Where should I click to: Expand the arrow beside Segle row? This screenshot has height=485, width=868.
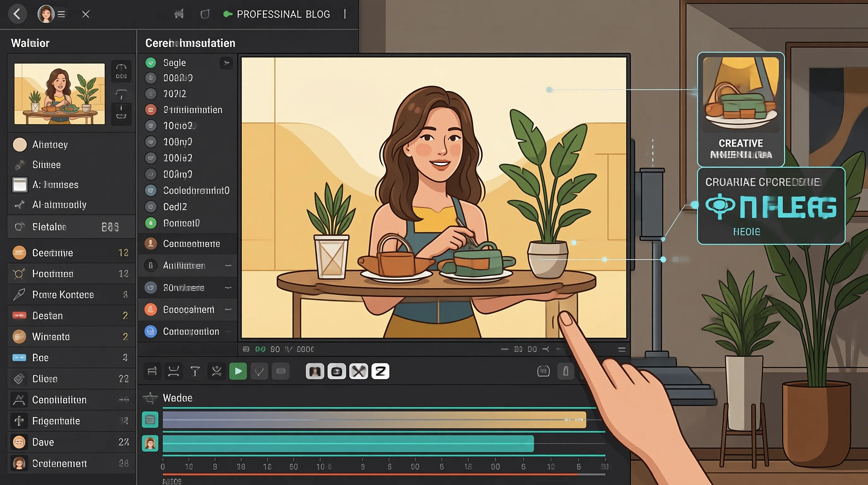pyautogui.click(x=226, y=63)
